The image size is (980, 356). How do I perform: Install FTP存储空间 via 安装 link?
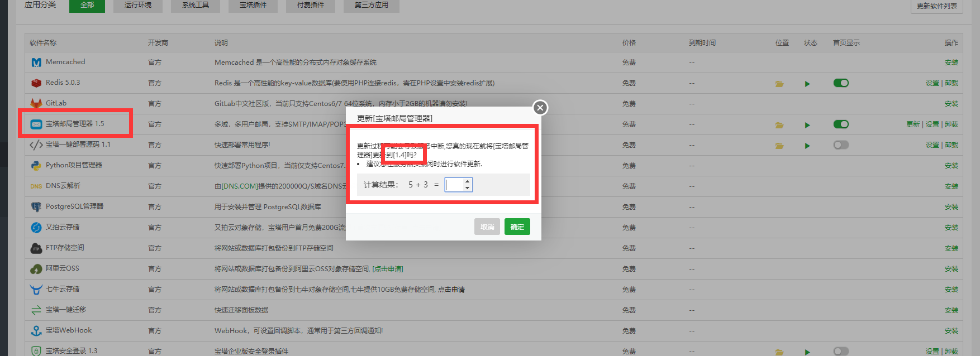pyautogui.click(x=952, y=248)
